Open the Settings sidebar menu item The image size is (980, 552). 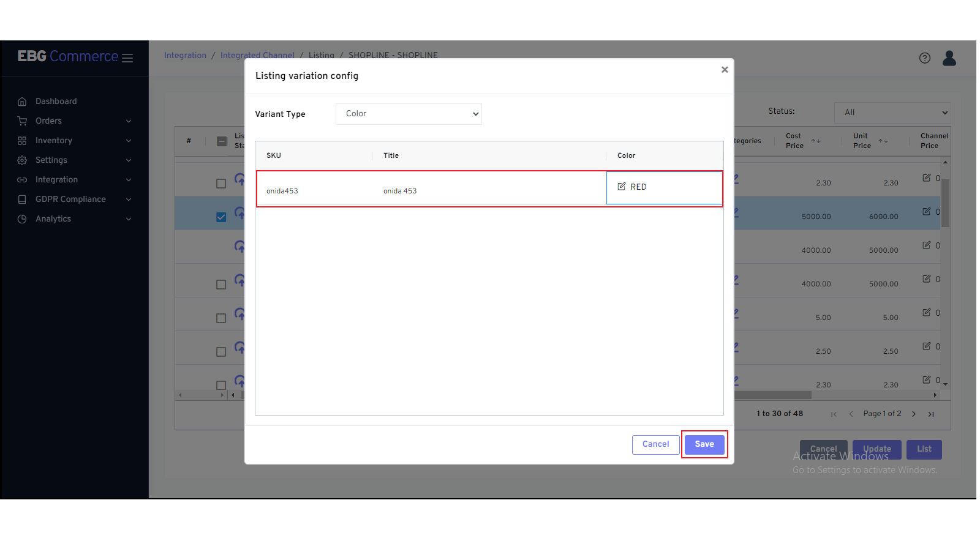tap(51, 160)
